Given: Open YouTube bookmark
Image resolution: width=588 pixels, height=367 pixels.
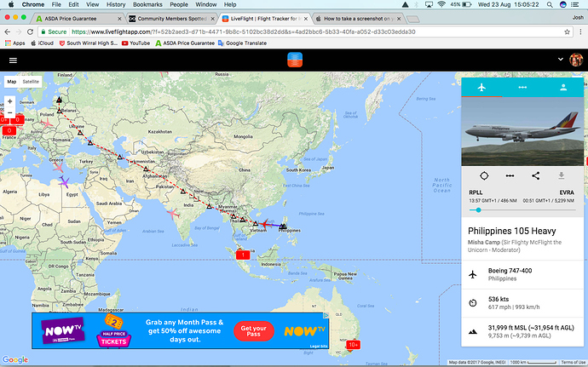Looking at the screenshot, I should [135, 43].
